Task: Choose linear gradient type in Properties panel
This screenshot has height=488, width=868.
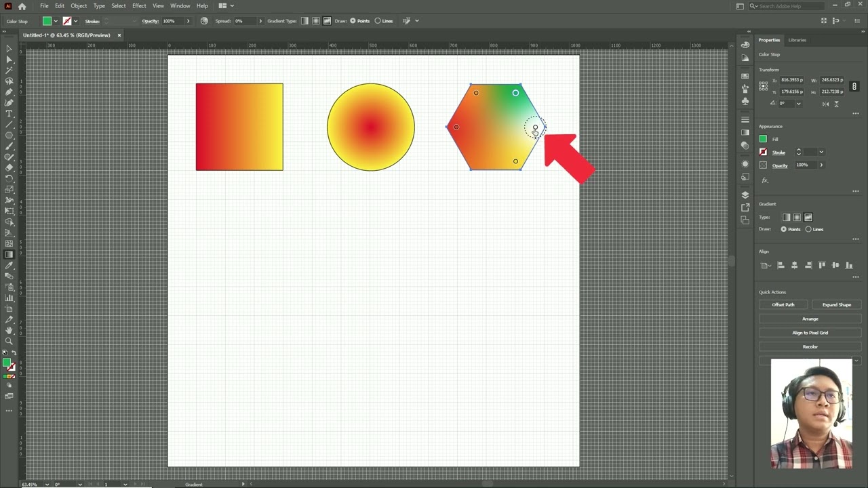Action: click(787, 218)
